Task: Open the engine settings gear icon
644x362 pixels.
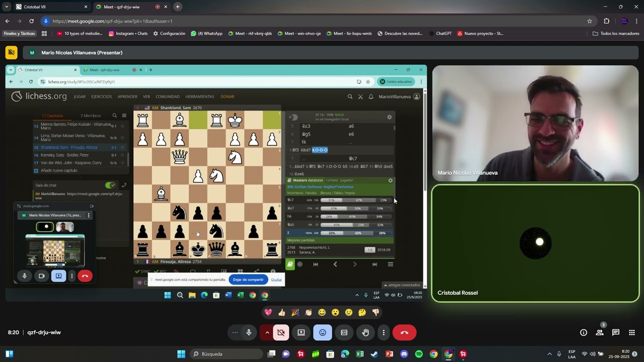Action: [389, 117]
